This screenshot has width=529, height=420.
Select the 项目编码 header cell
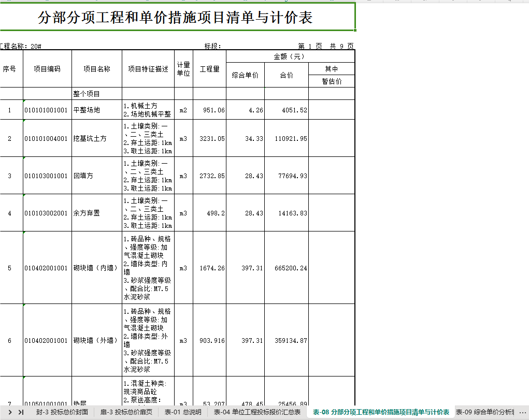47,69
